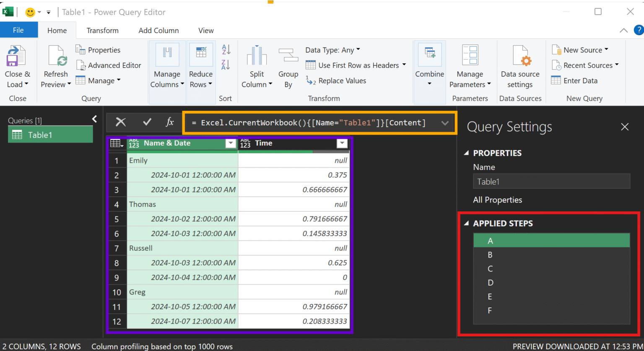Image resolution: width=644 pixels, height=351 pixels.
Task: Open the Time column filter dropdown
Action: tap(342, 143)
